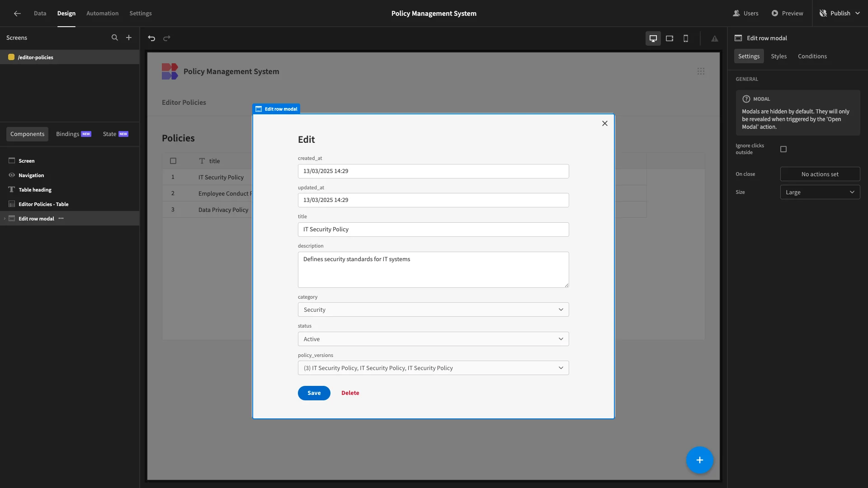Open the status dropdown showing Active
868x488 pixels.
433,339
